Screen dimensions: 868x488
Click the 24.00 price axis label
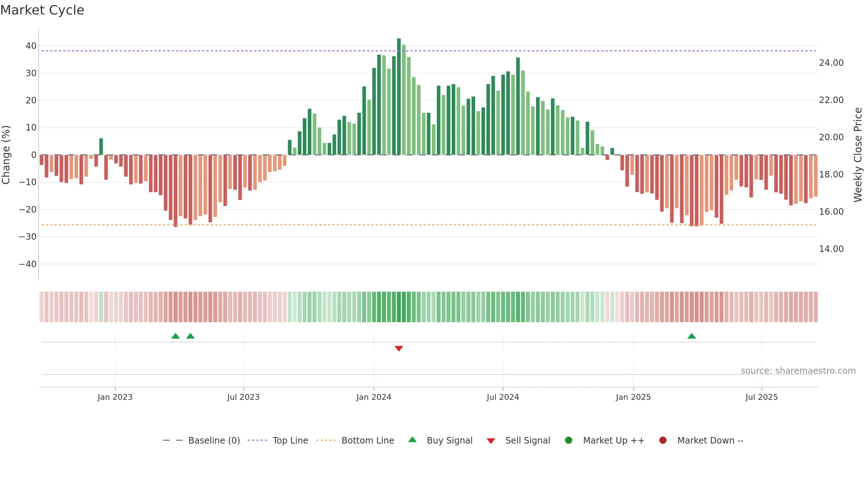(x=831, y=63)
